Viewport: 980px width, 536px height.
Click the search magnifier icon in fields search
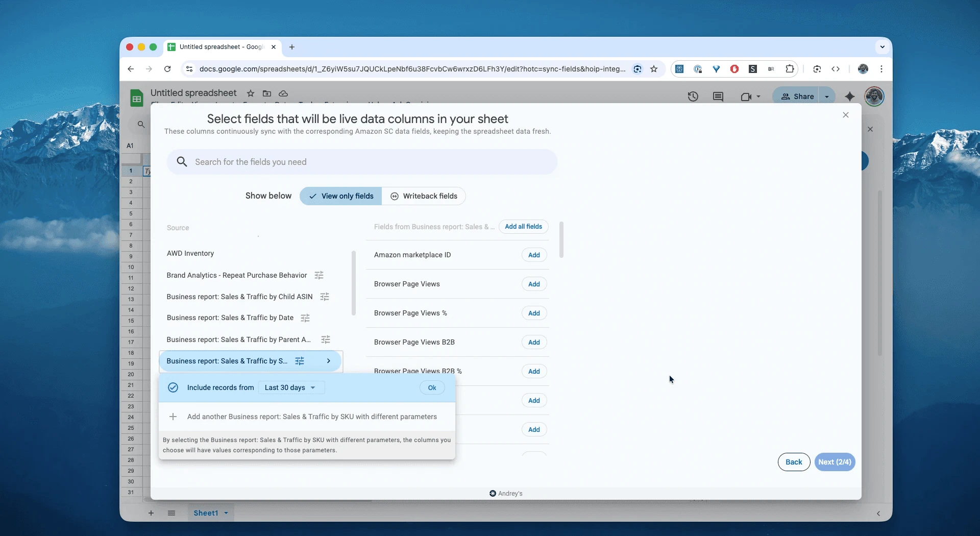(x=182, y=162)
